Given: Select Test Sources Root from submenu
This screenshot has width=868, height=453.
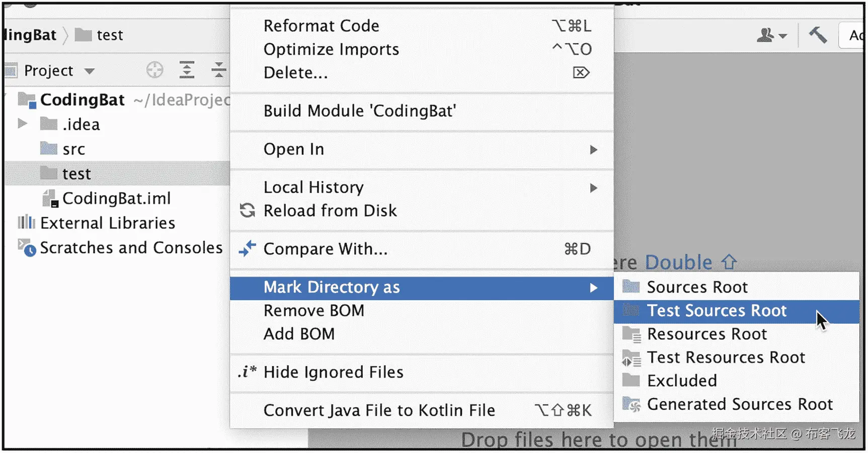Looking at the screenshot, I should (716, 311).
